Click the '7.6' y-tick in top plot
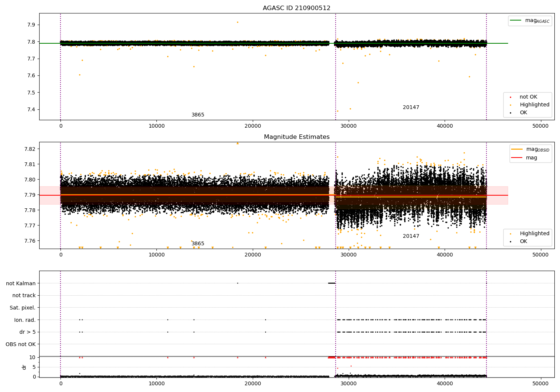Screen dimensions: 560x392 [31, 76]
